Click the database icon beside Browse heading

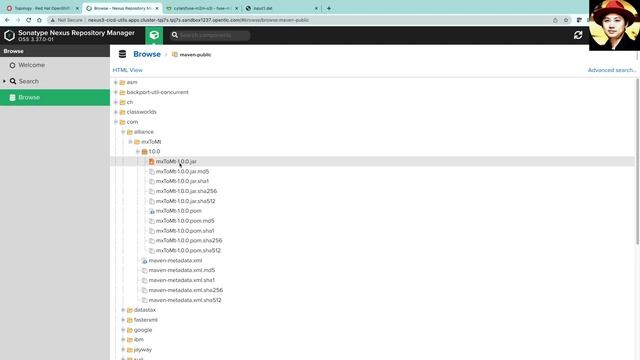pyautogui.click(x=122, y=54)
